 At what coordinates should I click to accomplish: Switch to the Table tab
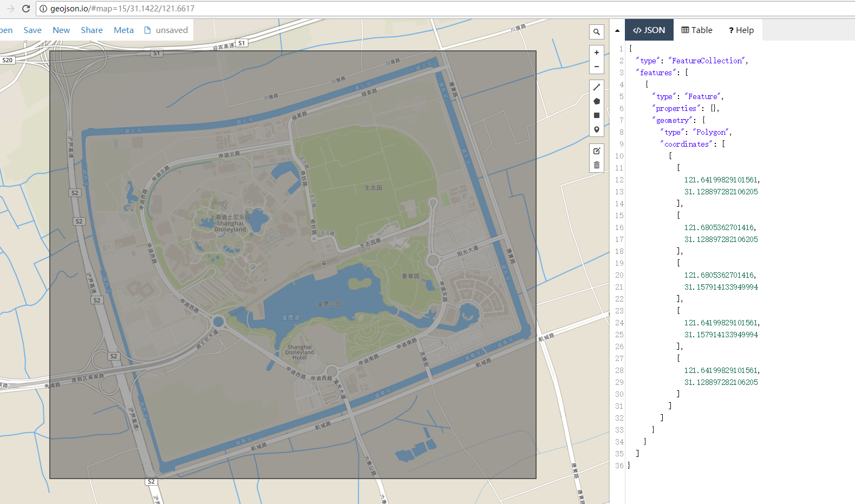point(697,30)
